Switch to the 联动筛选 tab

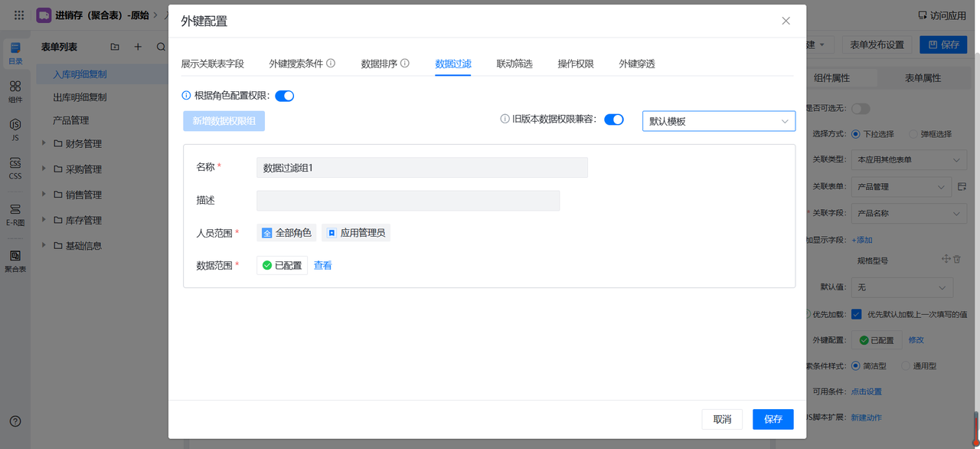[x=514, y=64]
